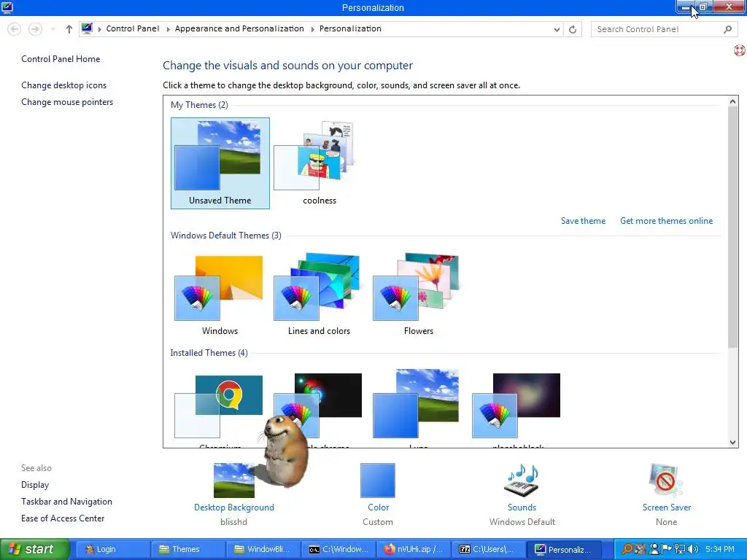This screenshot has height=560, width=747.
Task: Refresh the Personalization page
Action: tap(573, 29)
